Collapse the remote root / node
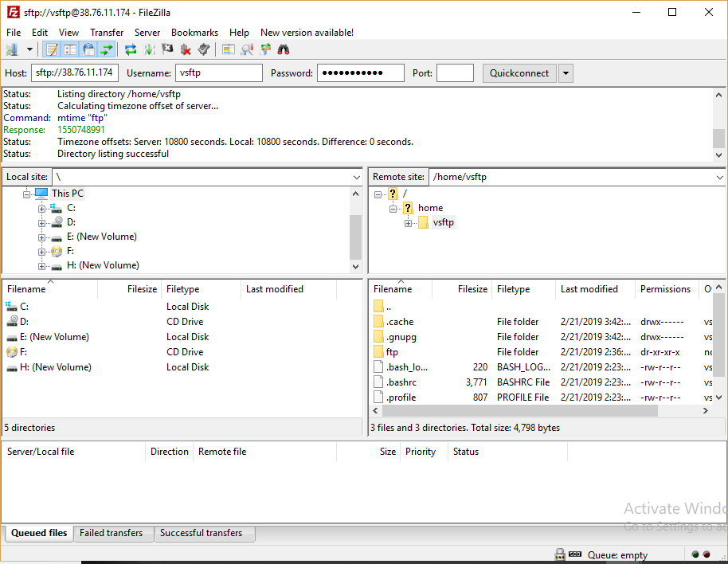The image size is (728, 564). point(378,194)
